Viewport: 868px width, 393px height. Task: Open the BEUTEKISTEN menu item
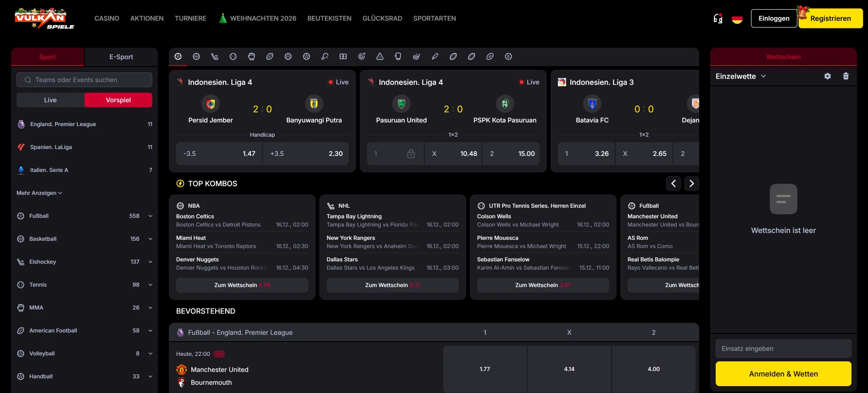pyautogui.click(x=329, y=18)
